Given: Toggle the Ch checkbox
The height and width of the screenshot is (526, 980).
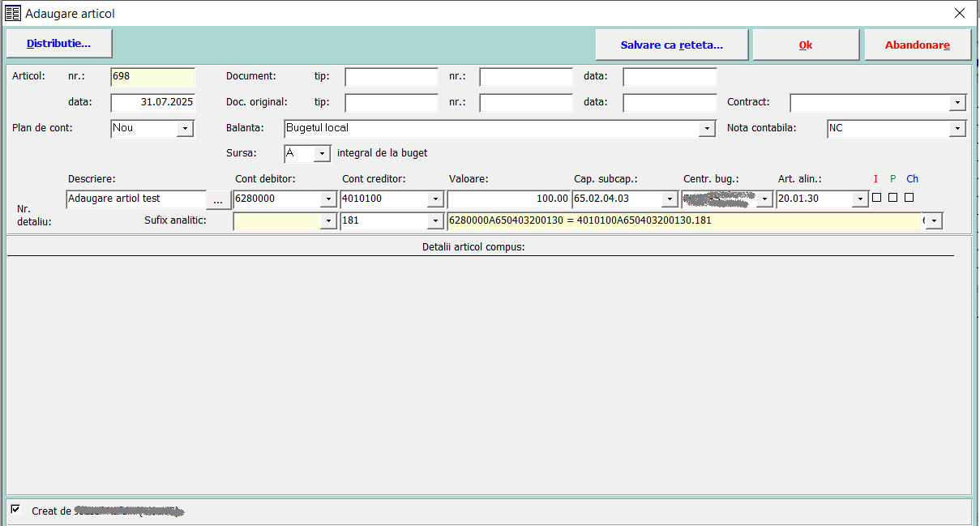Looking at the screenshot, I should (x=909, y=198).
